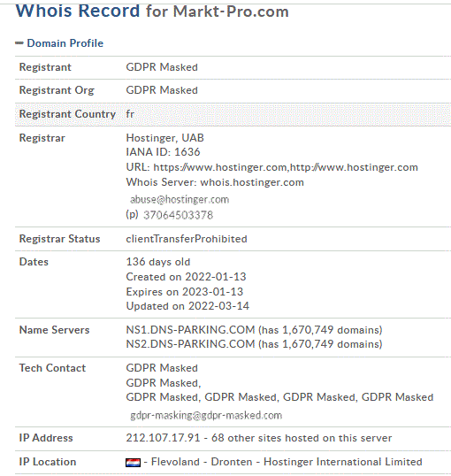Select the Registrant Country row value fr

[x=130, y=114]
